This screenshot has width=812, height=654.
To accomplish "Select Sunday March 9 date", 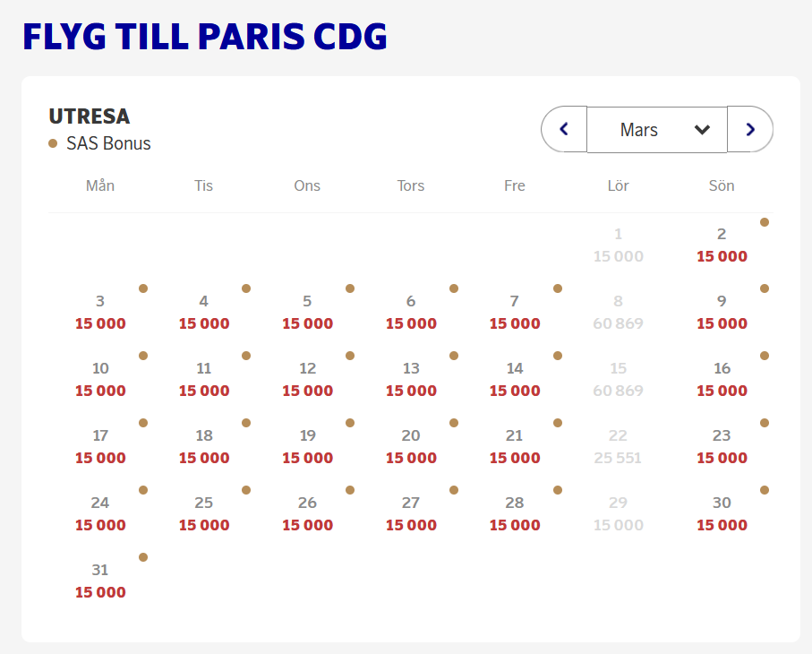I will point(722,313).
